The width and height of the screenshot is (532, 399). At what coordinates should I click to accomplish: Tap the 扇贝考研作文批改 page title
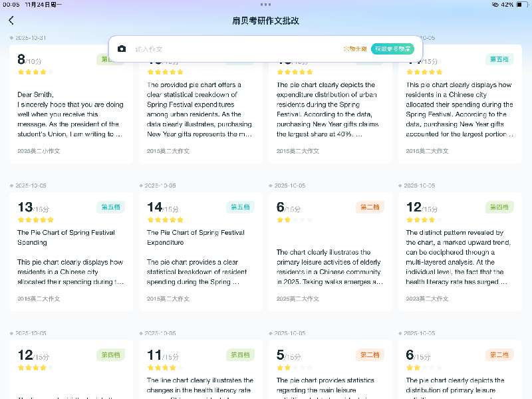click(x=266, y=21)
